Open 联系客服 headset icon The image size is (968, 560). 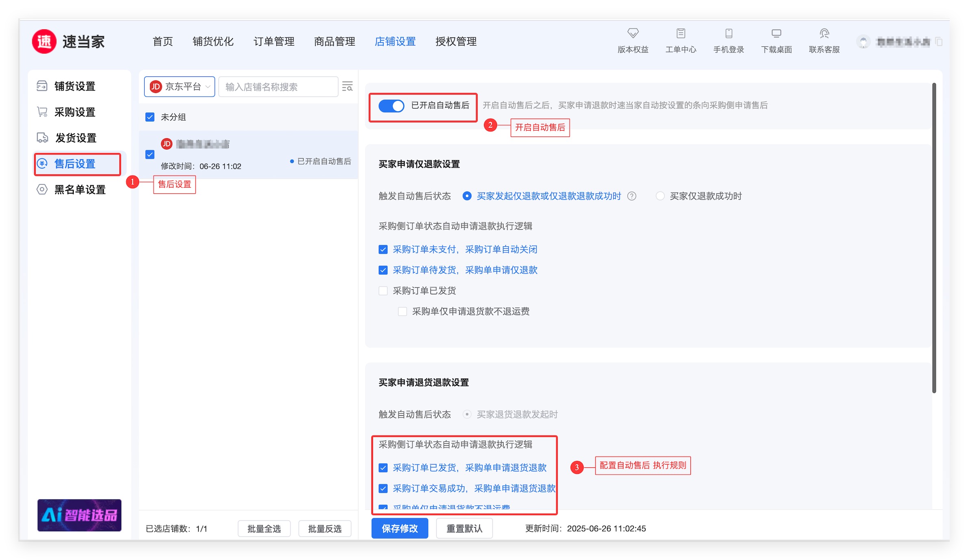(824, 33)
